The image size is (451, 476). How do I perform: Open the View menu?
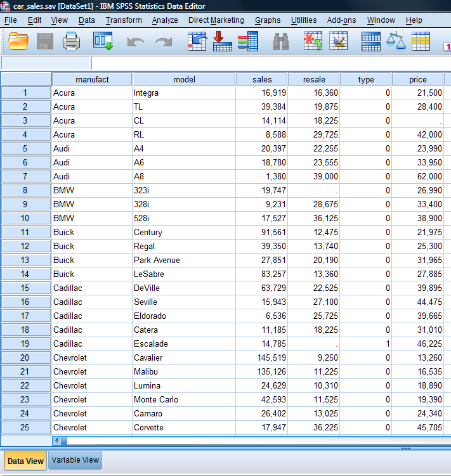tap(59, 20)
